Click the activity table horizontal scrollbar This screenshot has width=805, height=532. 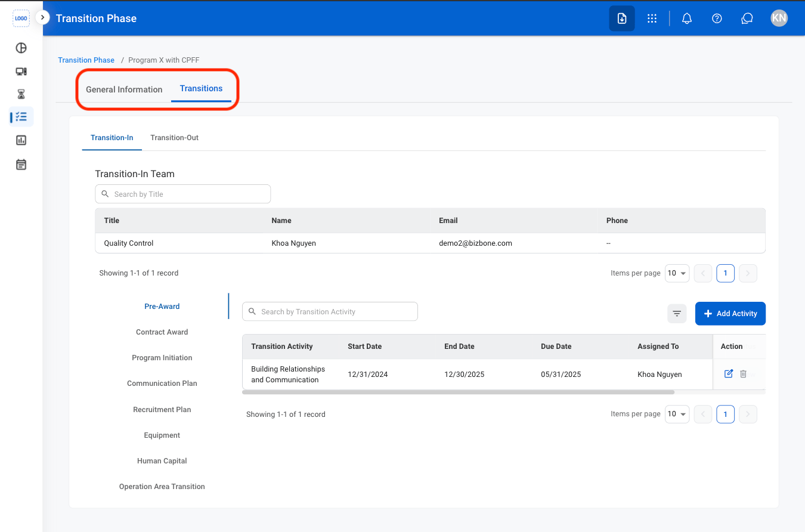(x=458, y=392)
